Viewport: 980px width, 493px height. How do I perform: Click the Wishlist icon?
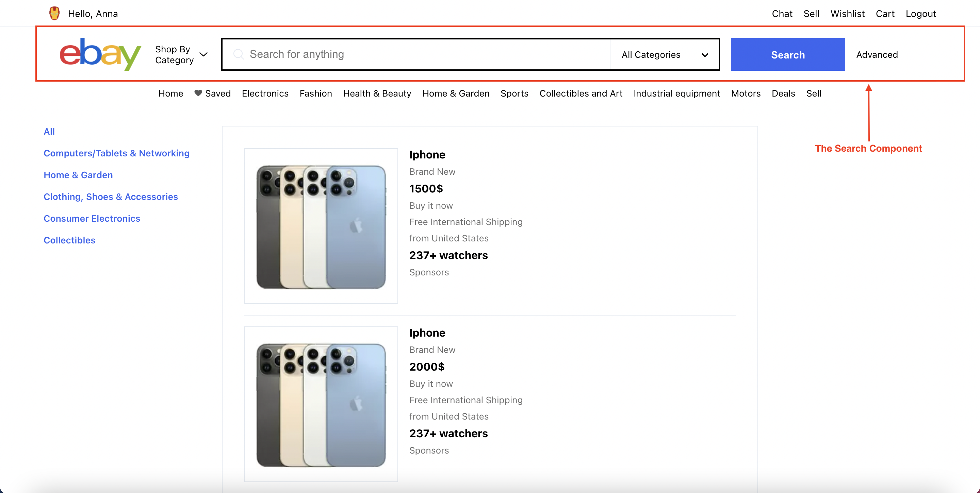coord(848,13)
